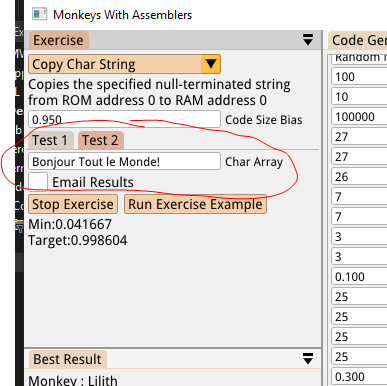
Task: Click the Char Array label
Action: coord(254,162)
